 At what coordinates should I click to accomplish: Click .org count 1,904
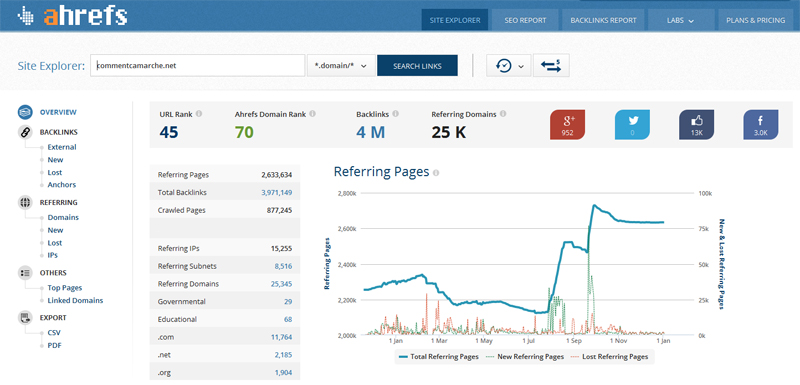[283, 373]
